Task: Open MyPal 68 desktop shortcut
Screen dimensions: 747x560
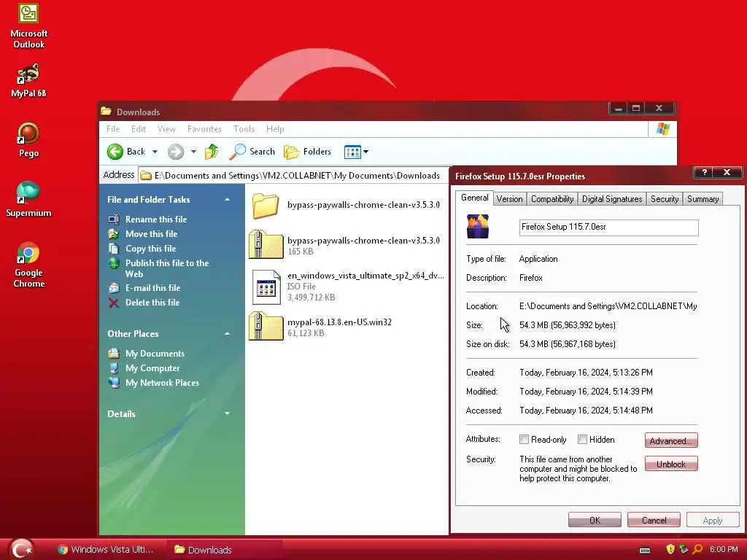Action: coord(28,80)
